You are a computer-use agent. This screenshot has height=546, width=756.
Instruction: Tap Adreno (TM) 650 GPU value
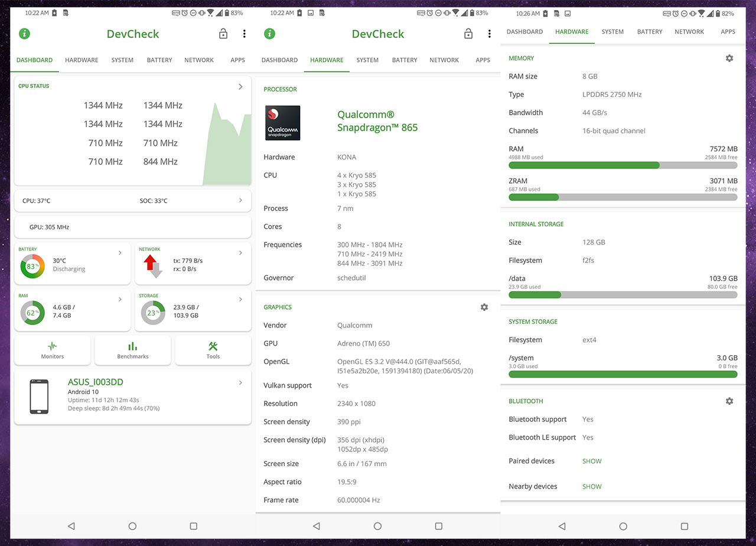(x=363, y=343)
